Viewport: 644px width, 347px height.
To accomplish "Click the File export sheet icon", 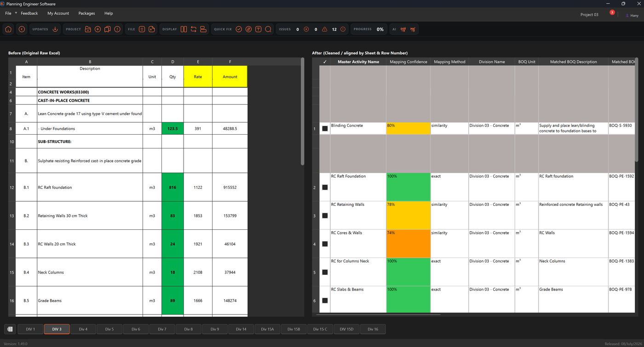I will tap(152, 29).
